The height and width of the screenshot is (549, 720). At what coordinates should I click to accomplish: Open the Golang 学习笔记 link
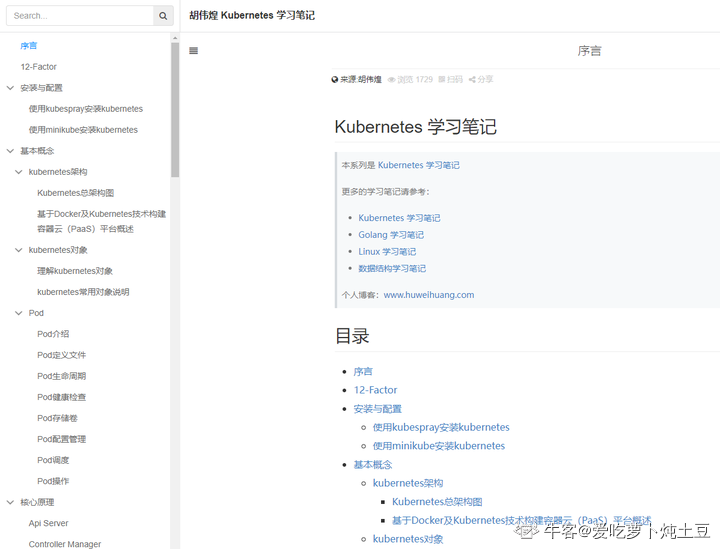(x=391, y=235)
